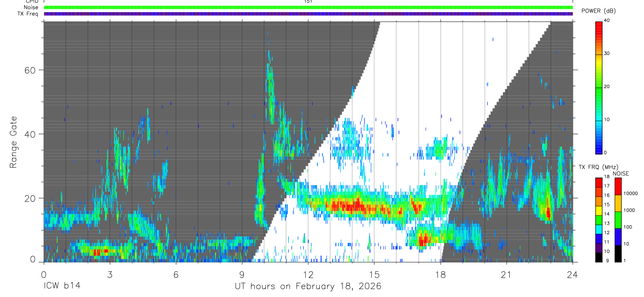Click the yellow segment of the NOISE bar
The height and width of the screenshot is (297, 644).
618,203
